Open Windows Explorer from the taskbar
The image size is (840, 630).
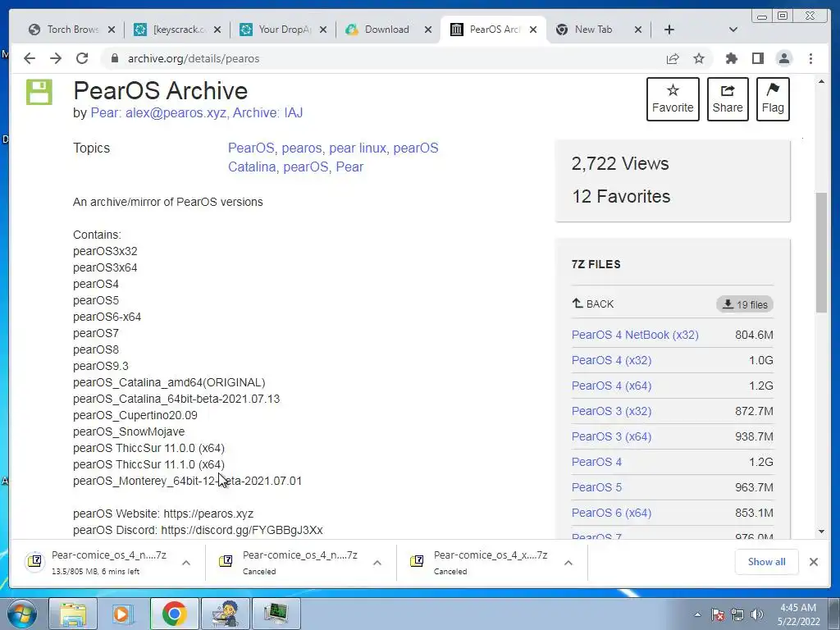tap(73, 614)
